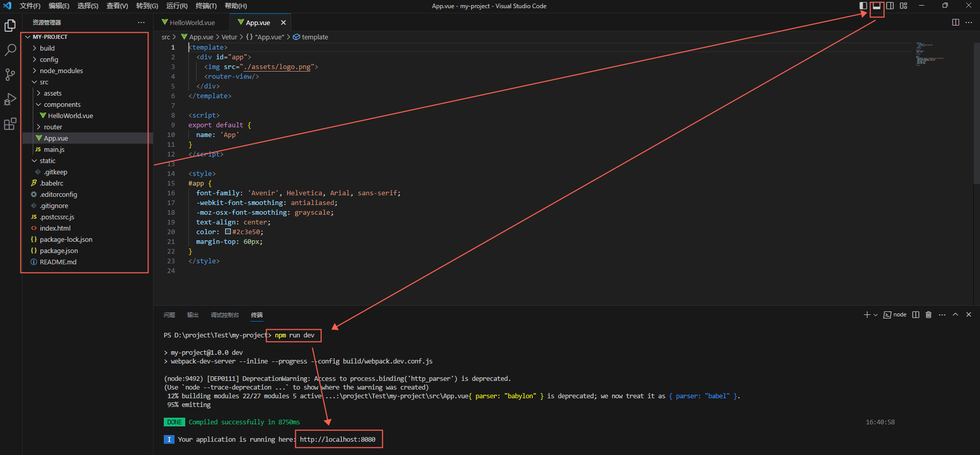Kill the terminal with trash icon

click(929, 315)
